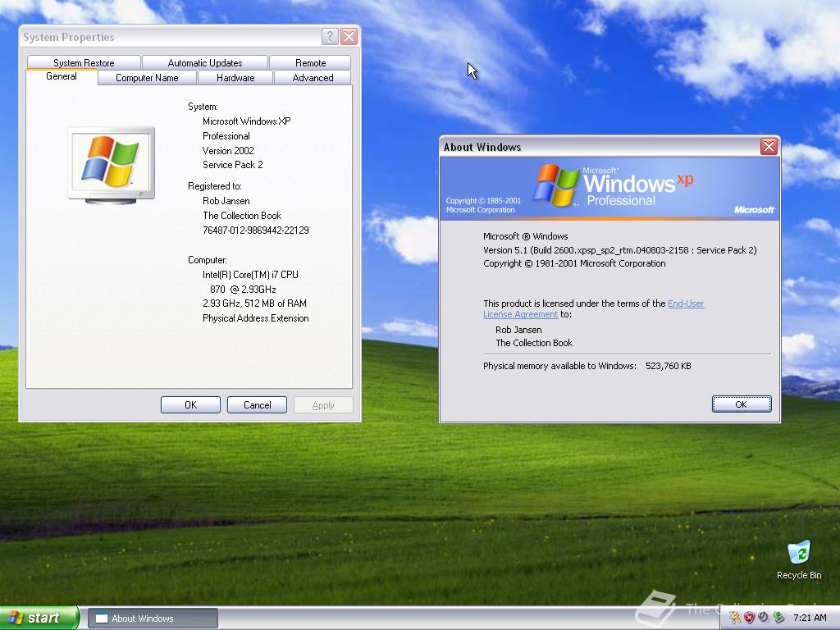
Task: Click 'Rob Jansen' in About Windows
Action: (x=518, y=330)
